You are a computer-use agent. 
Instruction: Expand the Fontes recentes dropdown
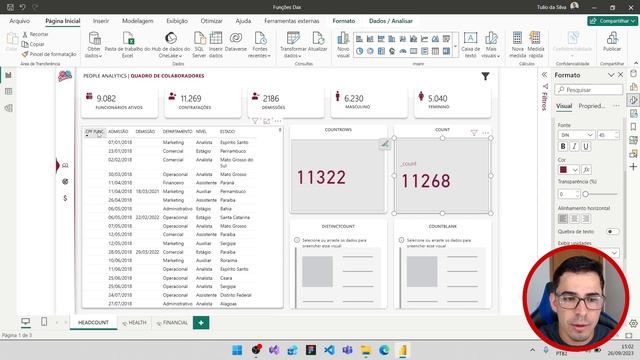(x=259, y=44)
